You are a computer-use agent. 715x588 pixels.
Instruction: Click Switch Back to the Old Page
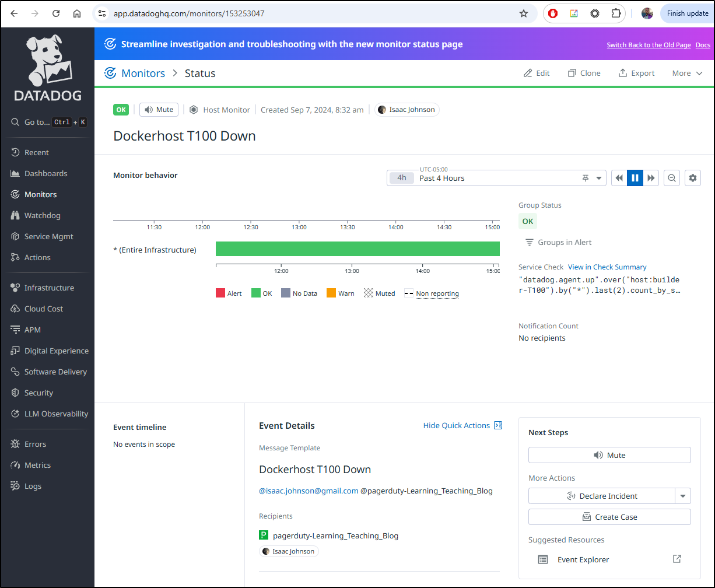click(x=649, y=45)
